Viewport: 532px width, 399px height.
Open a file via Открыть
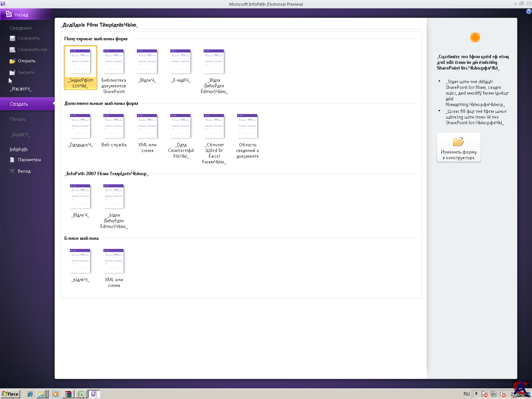click(23, 61)
